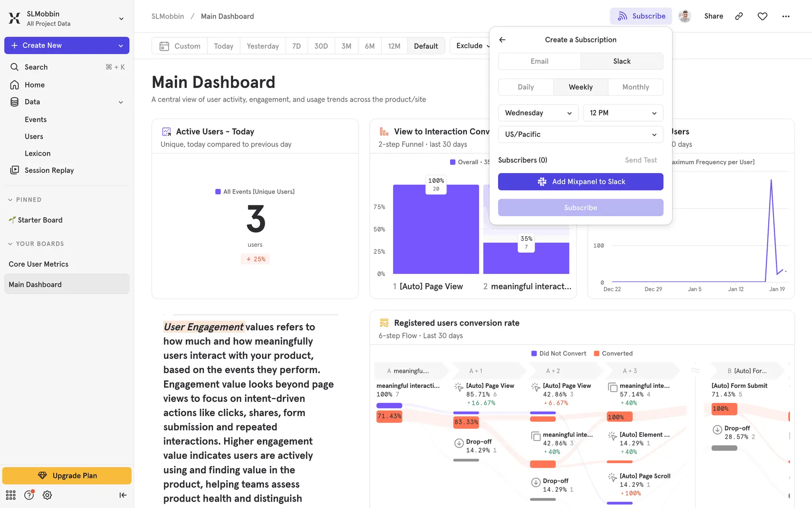Image resolution: width=812 pixels, height=508 pixels.
Task: Open the apps grid icon
Action: click(11, 495)
